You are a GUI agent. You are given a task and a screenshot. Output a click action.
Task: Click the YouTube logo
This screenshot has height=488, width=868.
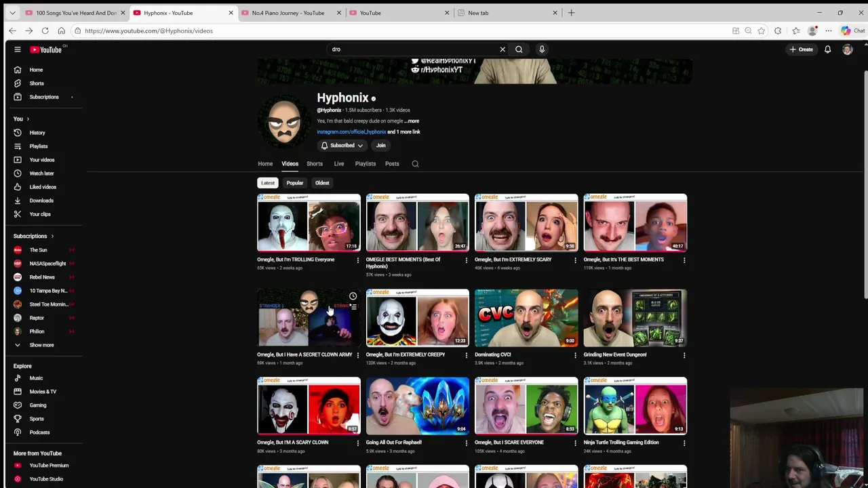point(45,49)
